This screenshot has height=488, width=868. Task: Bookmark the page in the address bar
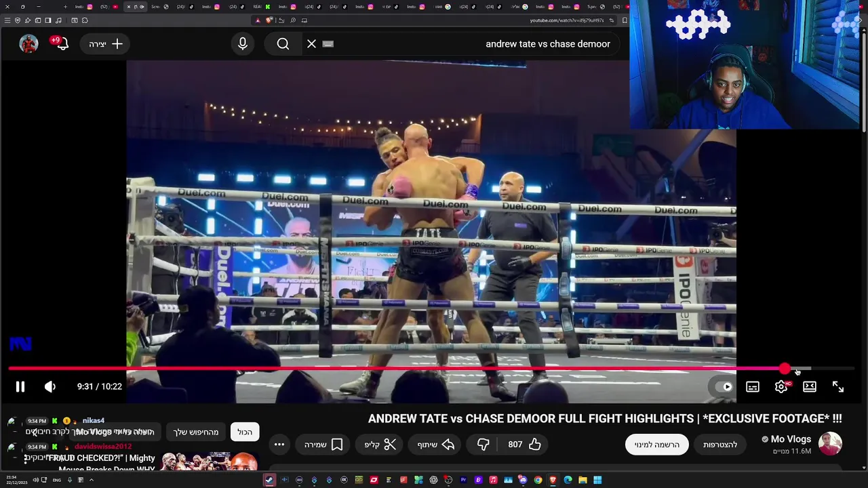(625, 20)
